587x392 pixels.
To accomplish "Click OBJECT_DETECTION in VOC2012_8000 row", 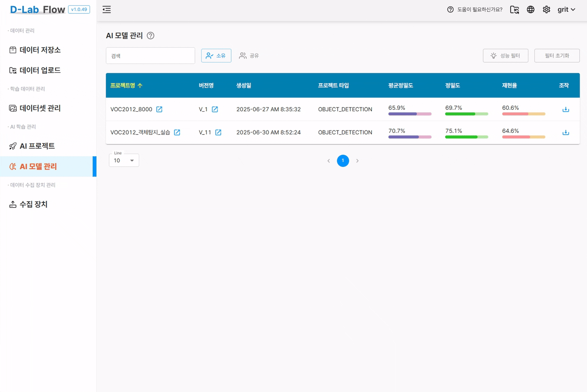I will (345, 109).
